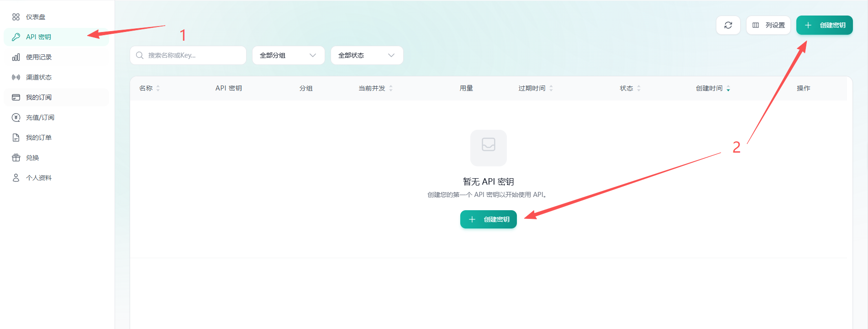
Task: Open 我的订单 in sidebar
Action: [56, 138]
